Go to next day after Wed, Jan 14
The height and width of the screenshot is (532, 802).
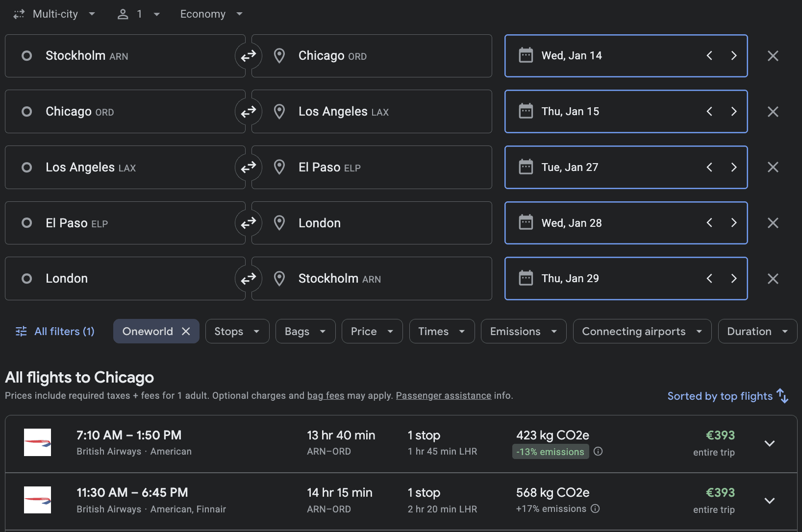(733, 56)
